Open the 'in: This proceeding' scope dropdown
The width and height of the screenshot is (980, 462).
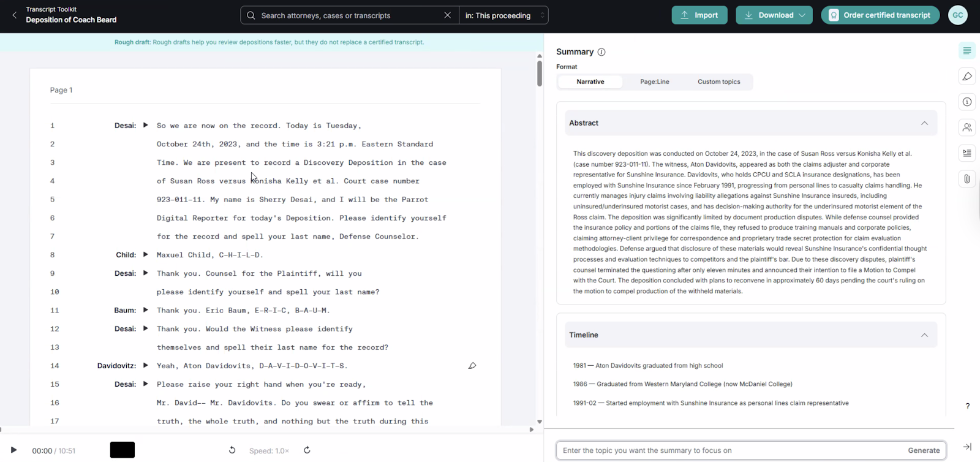pyautogui.click(x=503, y=15)
